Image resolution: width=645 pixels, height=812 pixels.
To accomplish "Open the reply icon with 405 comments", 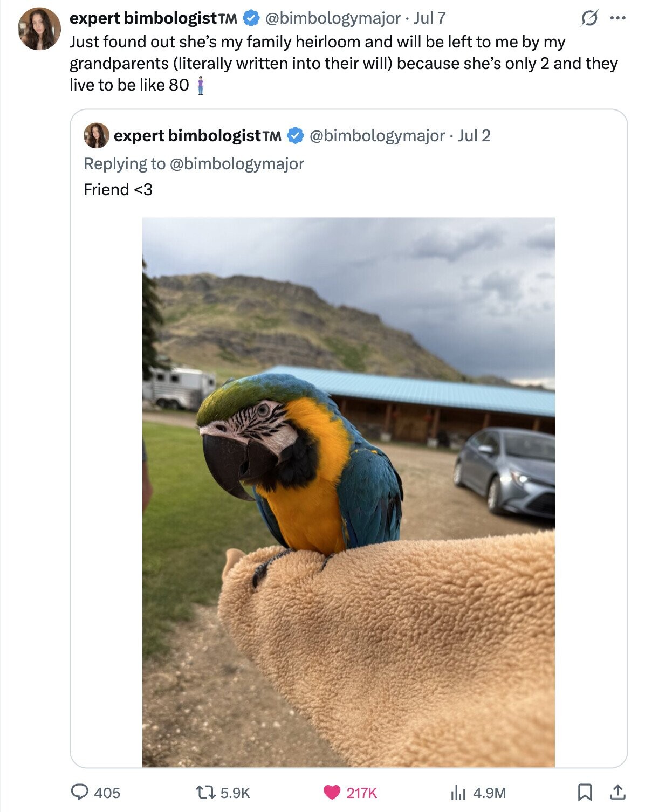I will [x=80, y=792].
